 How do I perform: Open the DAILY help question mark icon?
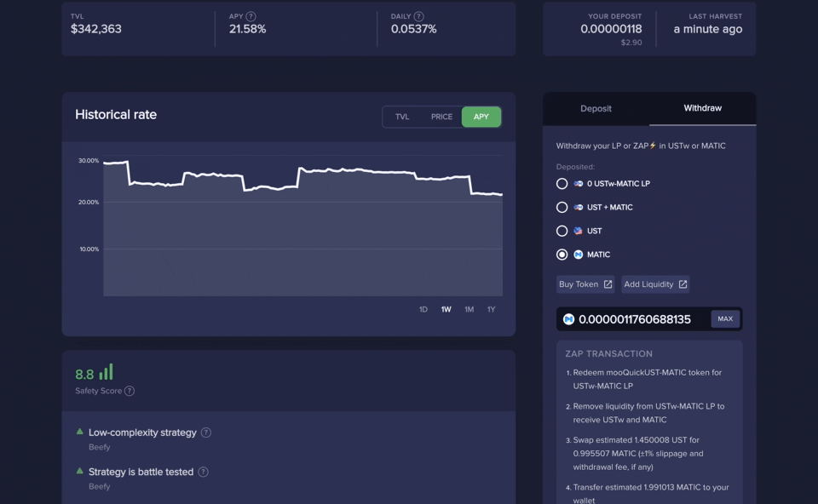[x=418, y=16]
